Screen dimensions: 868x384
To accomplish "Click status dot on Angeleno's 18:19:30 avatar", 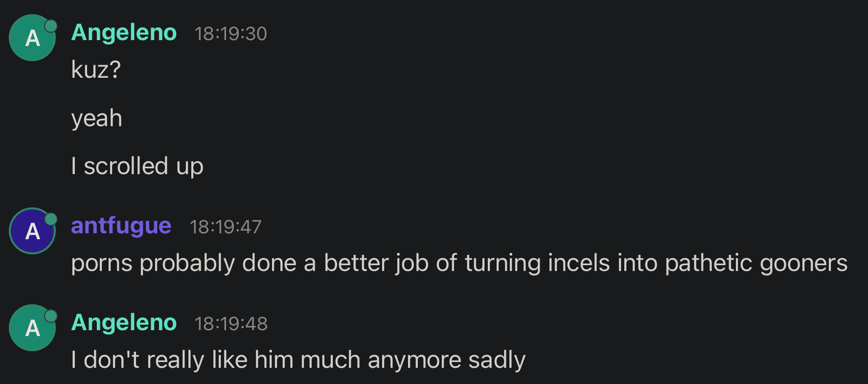I will click(x=51, y=25).
